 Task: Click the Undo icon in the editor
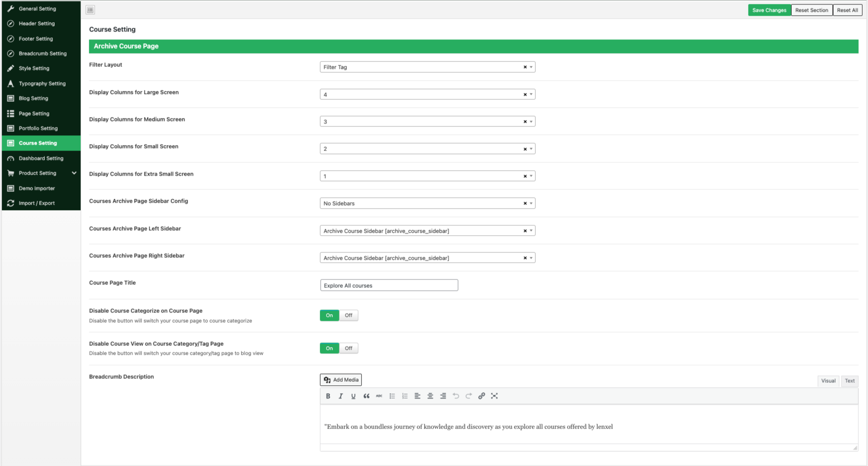click(x=456, y=396)
